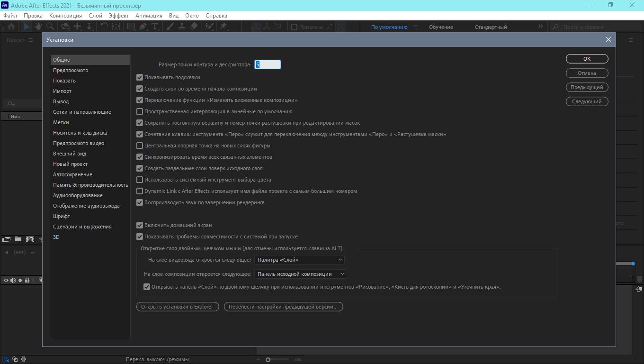Open the «Палитра «Слой»» dropdown
644x364 pixels.
point(299,260)
